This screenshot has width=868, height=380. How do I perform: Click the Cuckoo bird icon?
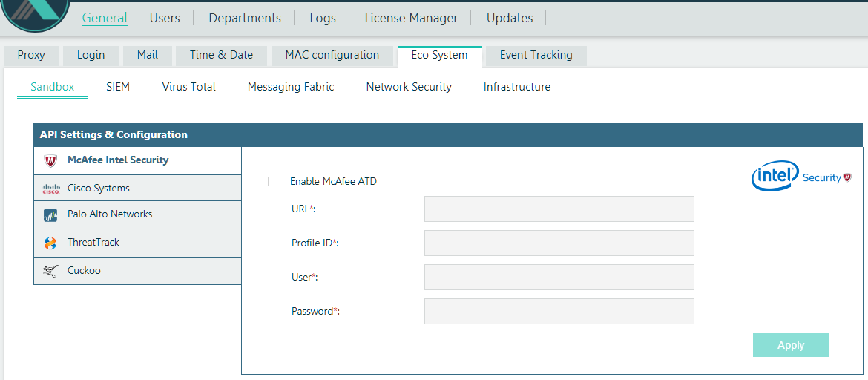[x=50, y=271]
